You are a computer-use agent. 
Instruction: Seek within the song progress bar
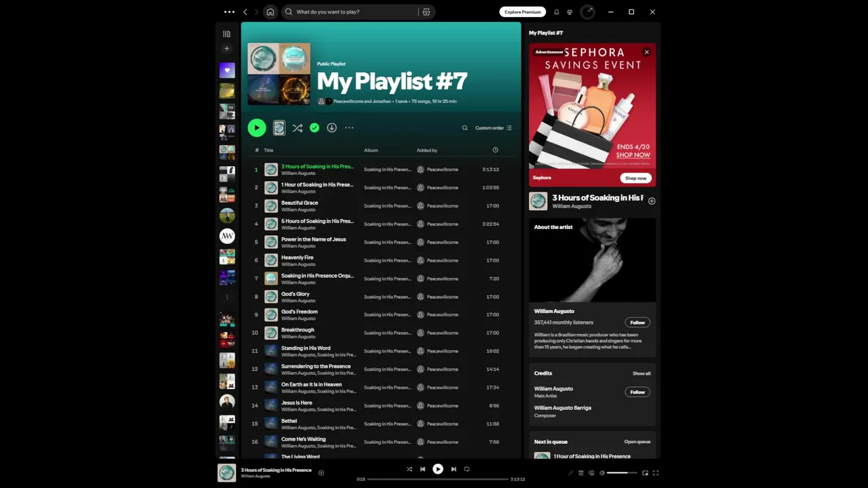437,479
